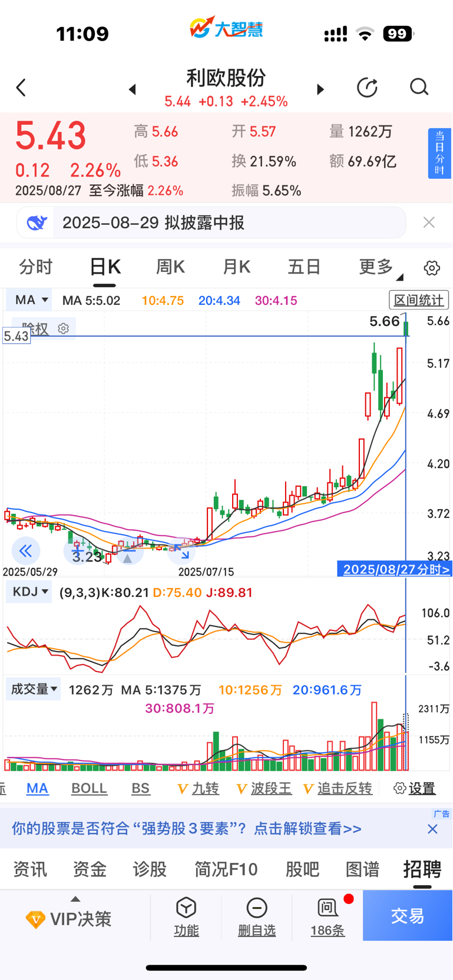Tap the VIP决策 diamond icon
Screen dimensions: 453x980
coord(35,919)
